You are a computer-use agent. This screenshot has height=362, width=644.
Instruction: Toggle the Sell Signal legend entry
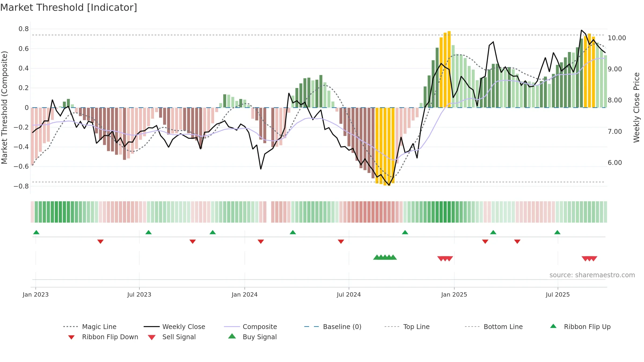coord(172,337)
